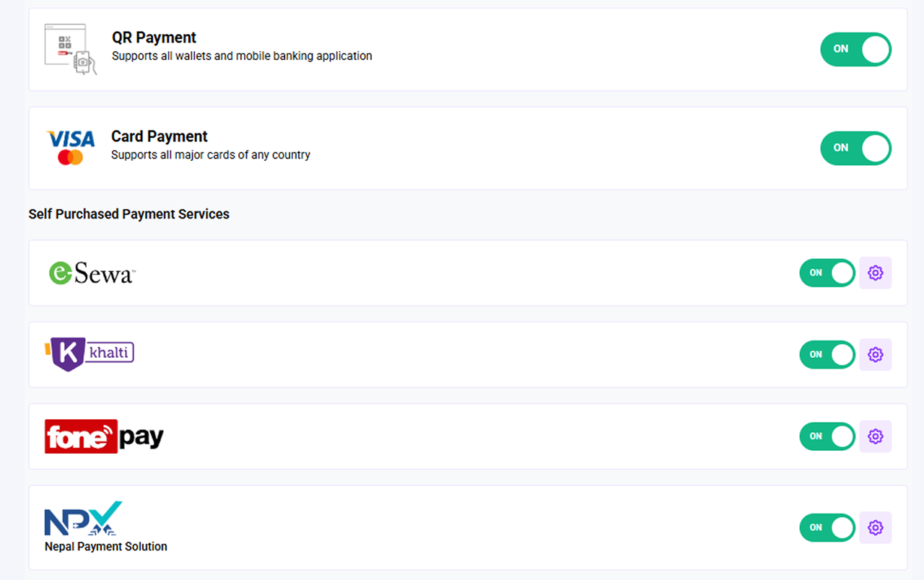Screen dimensions: 924x580
Task: Disable the QR Payment toggle
Action: pyautogui.click(x=855, y=49)
